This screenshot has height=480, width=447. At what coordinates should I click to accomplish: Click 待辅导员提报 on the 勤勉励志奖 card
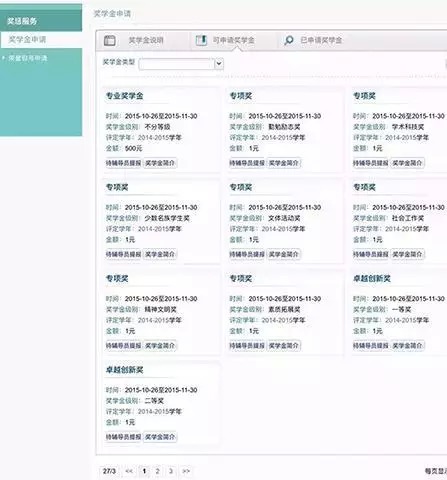point(247,163)
